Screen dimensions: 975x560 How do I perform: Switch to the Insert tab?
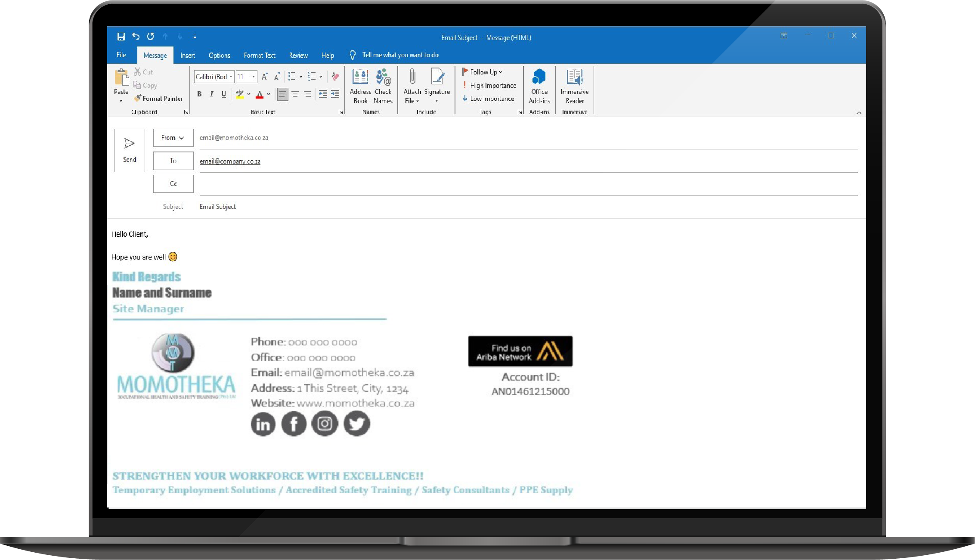pyautogui.click(x=187, y=56)
